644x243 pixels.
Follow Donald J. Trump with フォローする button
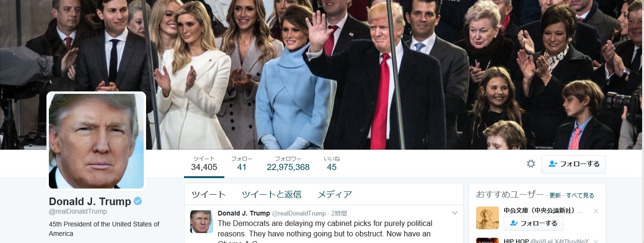pyautogui.click(x=573, y=164)
